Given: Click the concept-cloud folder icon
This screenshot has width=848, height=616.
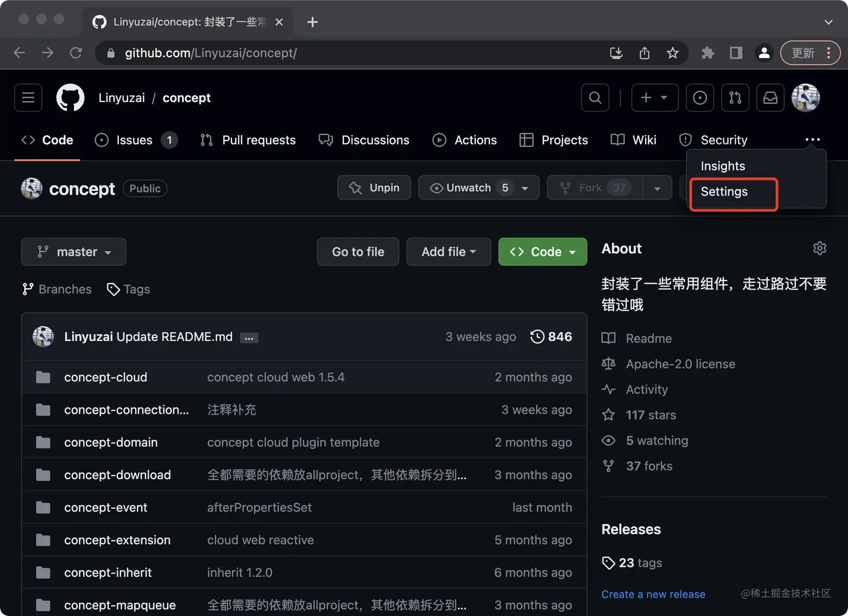Looking at the screenshot, I should point(43,377).
